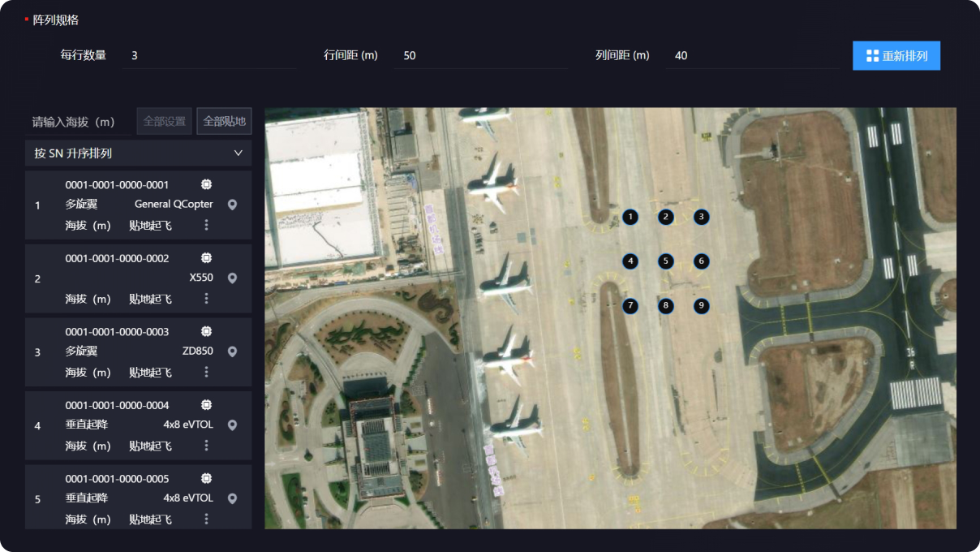Select map marker number 1
The width and height of the screenshot is (980, 552).
pyautogui.click(x=630, y=217)
